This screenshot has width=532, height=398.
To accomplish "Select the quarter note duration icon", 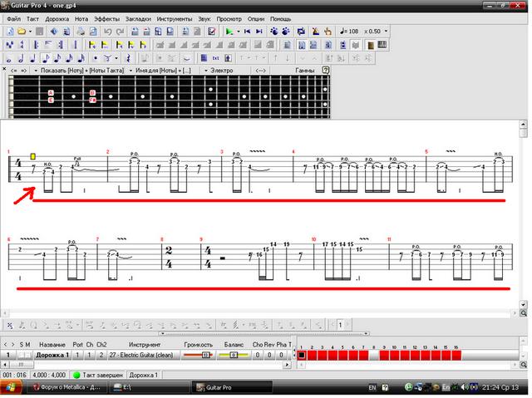I will [x=32, y=58].
